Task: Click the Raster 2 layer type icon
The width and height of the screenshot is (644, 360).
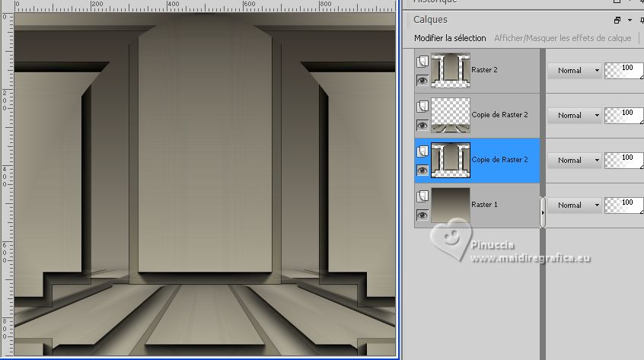Action: (422, 62)
